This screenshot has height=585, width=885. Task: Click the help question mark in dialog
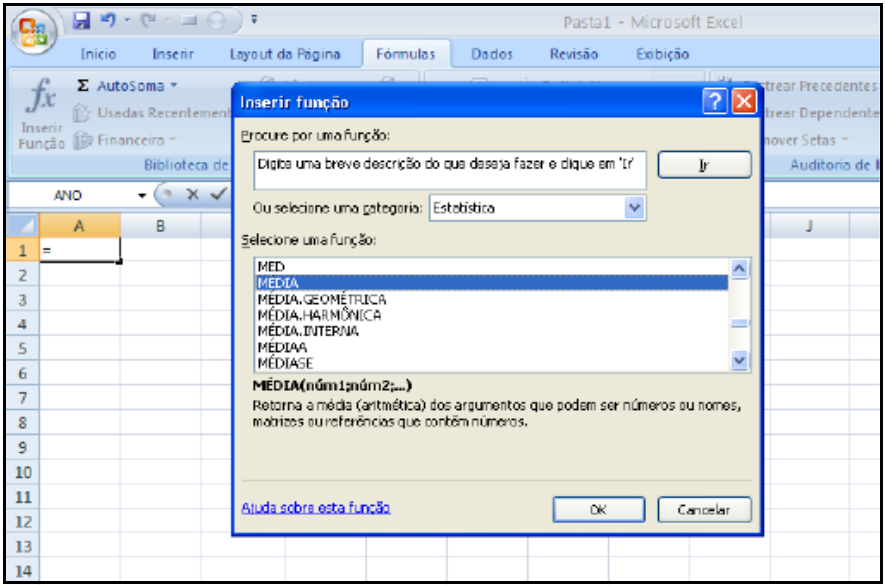tap(713, 102)
